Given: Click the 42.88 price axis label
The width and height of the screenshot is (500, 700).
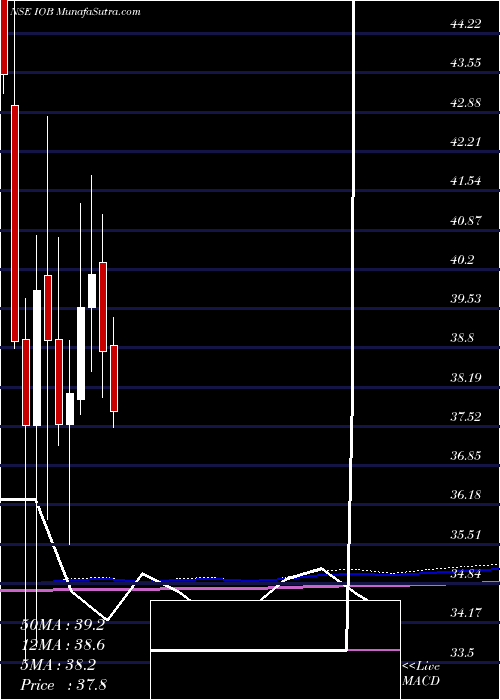Looking at the screenshot, I should pyautogui.click(x=466, y=103).
